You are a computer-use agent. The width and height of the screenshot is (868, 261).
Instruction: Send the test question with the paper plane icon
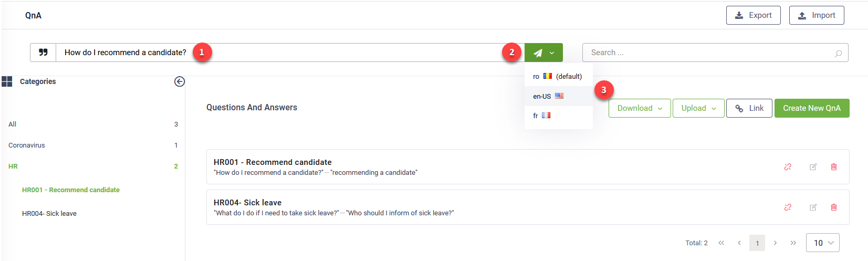538,53
